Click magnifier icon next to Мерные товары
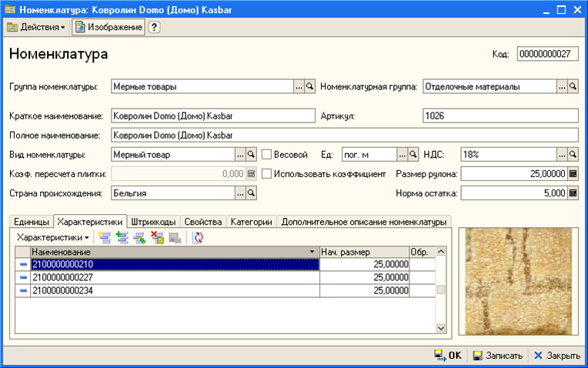Screen dimensions: 588x368 (x=309, y=87)
